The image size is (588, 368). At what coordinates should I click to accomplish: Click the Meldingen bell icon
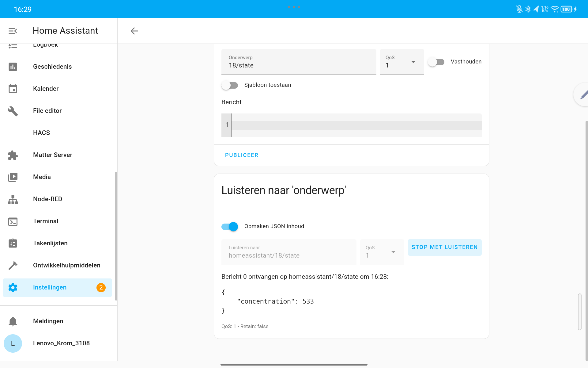click(x=13, y=321)
